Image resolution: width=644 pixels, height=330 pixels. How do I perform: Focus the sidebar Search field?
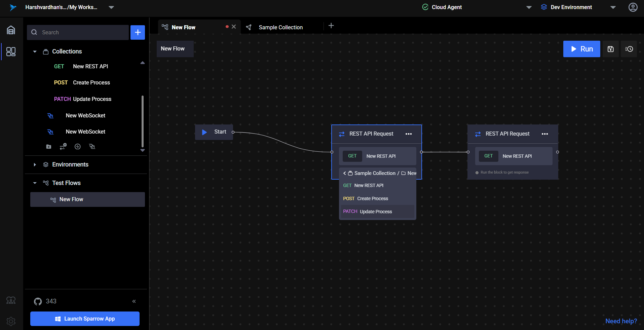pos(78,32)
